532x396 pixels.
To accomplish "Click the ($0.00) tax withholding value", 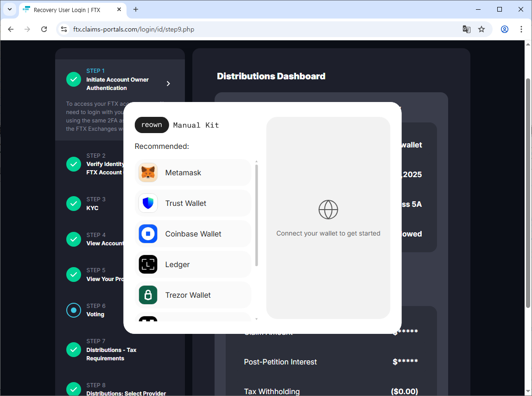I will click(405, 391).
